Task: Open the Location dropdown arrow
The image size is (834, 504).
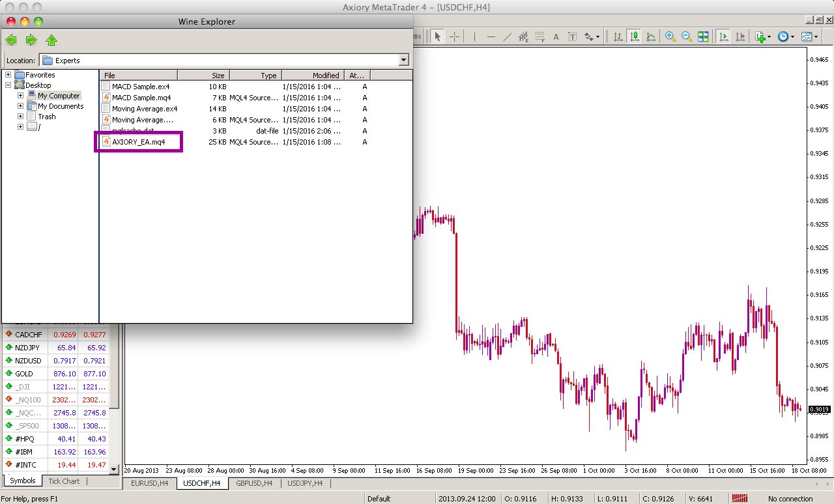Action: coord(403,61)
